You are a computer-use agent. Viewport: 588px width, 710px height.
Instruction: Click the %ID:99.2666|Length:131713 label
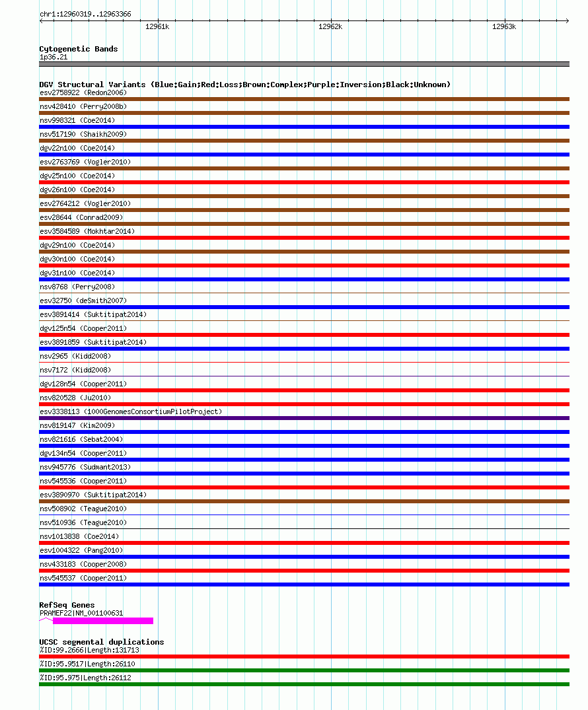pos(89,651)
